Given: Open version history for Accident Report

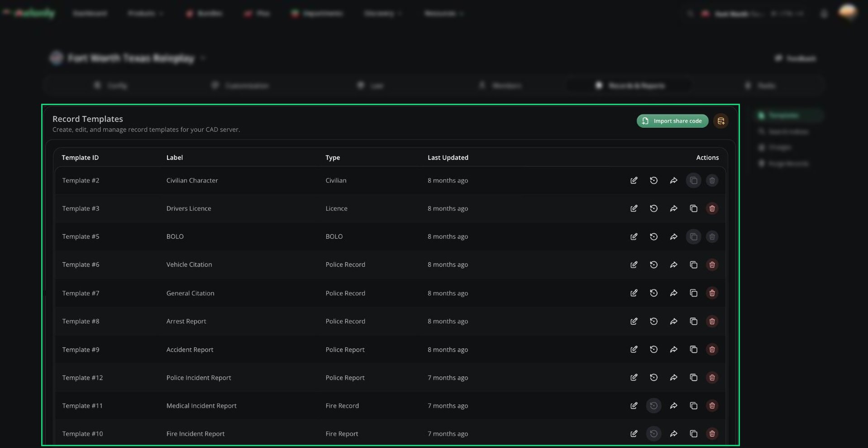Looking at the screenshot, I should (654, 349).
